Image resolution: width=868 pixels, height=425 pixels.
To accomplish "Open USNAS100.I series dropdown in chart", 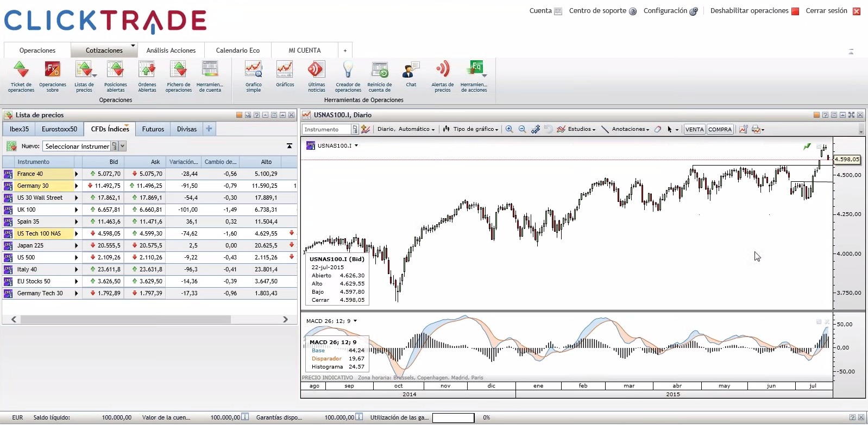I will 356,145.
